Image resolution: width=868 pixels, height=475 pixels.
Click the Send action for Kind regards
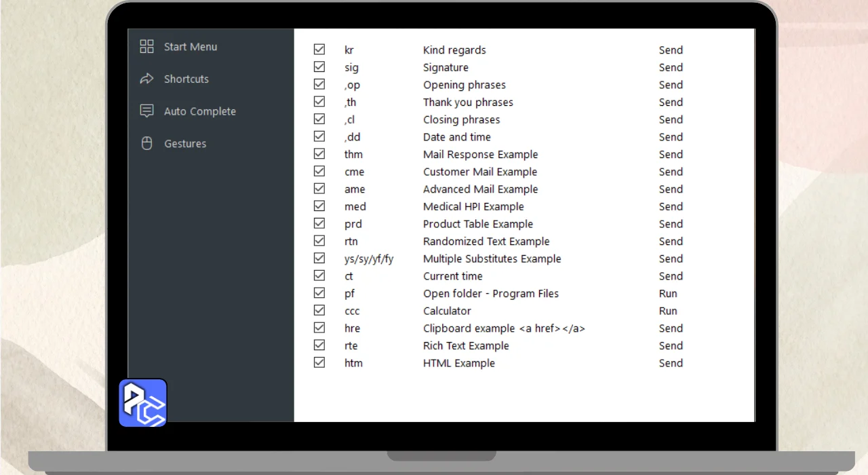tap(671, 50)
